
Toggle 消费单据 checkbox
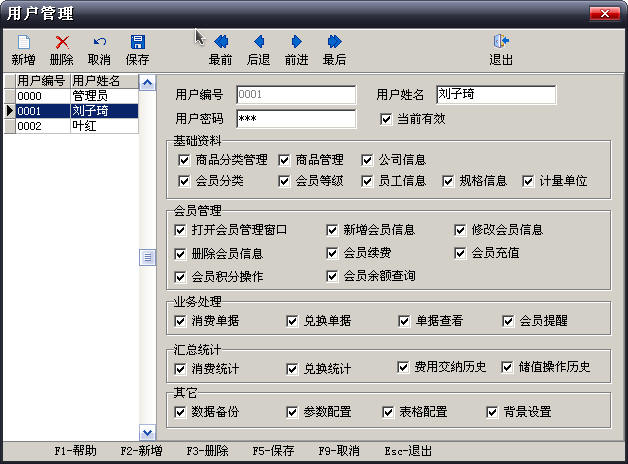[x=180, y=321]
